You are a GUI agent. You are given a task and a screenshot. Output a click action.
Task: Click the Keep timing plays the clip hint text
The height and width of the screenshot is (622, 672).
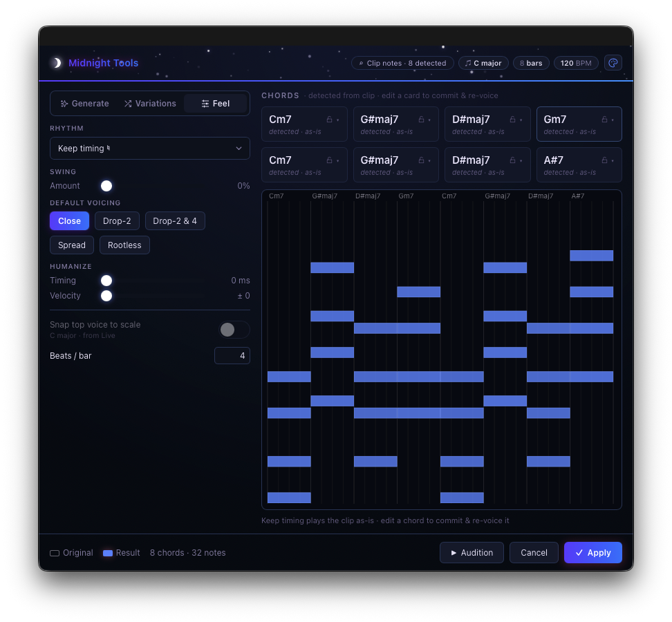385,520
